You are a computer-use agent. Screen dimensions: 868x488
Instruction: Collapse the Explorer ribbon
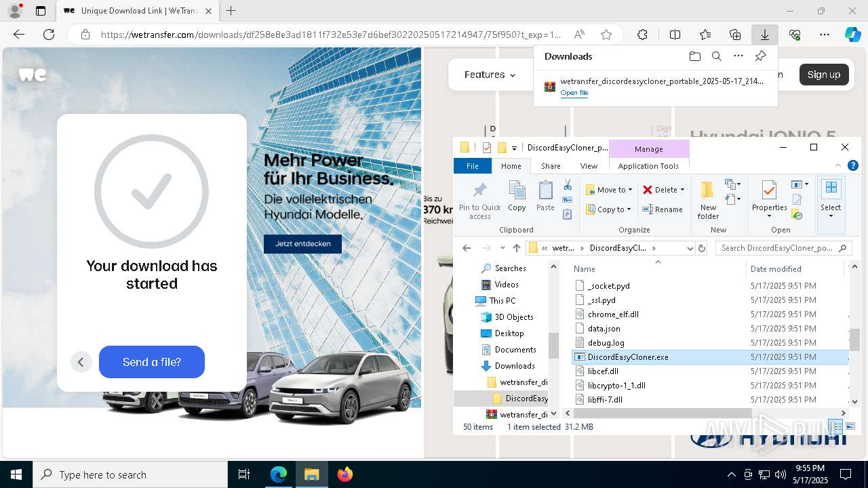839,165
